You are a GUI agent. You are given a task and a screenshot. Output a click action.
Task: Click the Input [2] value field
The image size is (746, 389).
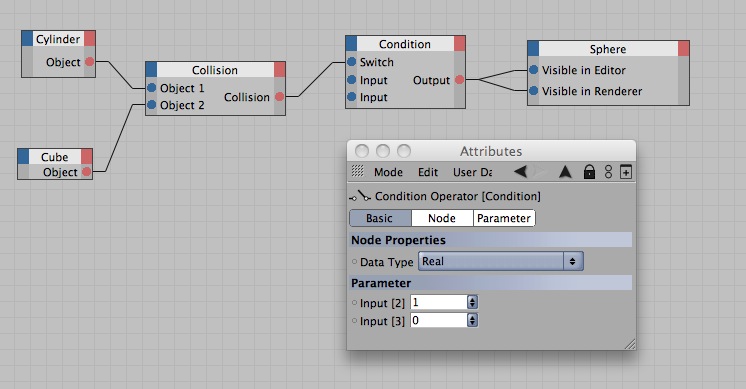tap(439, 302)
